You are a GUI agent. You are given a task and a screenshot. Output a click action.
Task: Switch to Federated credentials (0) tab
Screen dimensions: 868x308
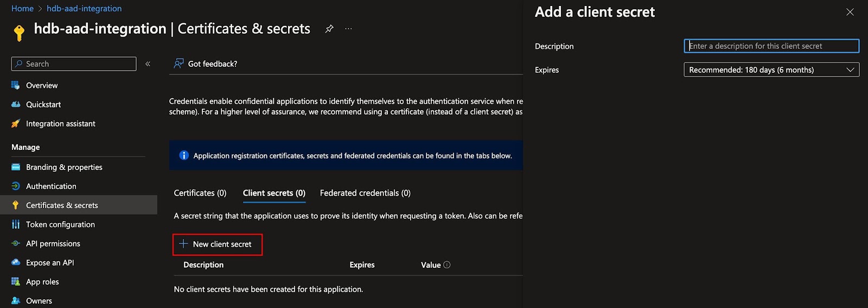[x=365, y=193]
